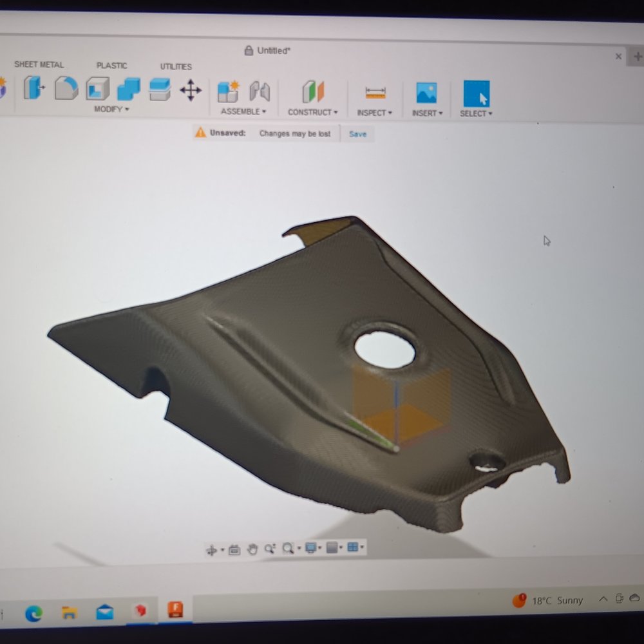Viewport: 644px width, 644px height.
Task: Select the Untitled* document tab
Action: [273, 51]
